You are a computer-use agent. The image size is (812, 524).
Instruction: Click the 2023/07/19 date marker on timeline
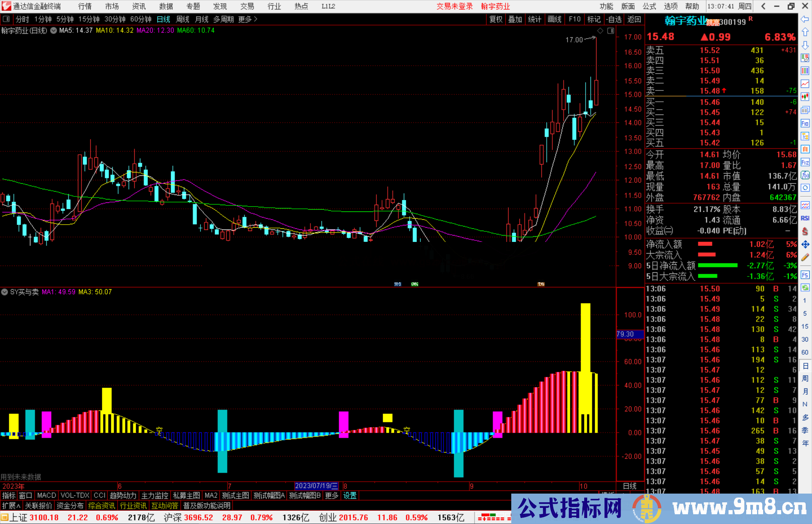[x=316, y=486]
